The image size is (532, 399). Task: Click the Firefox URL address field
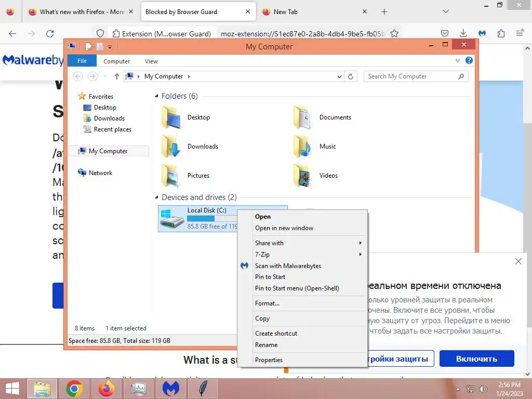[x=303, y=34]
